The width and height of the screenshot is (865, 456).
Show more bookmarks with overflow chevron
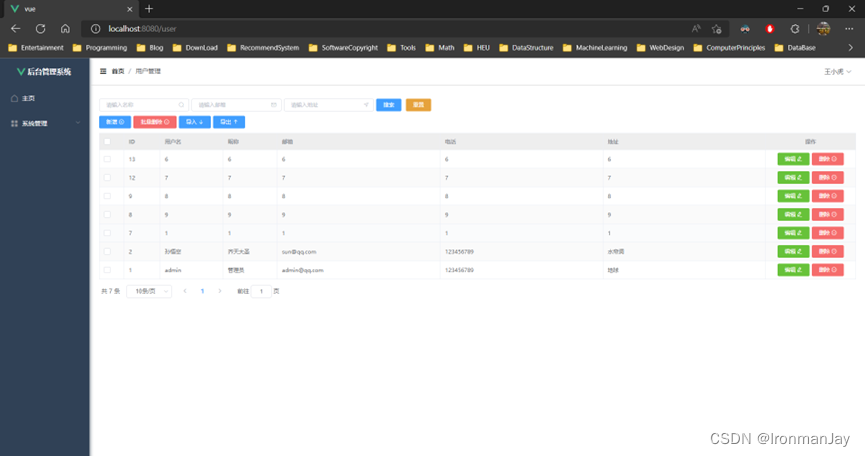coord(850,48)
